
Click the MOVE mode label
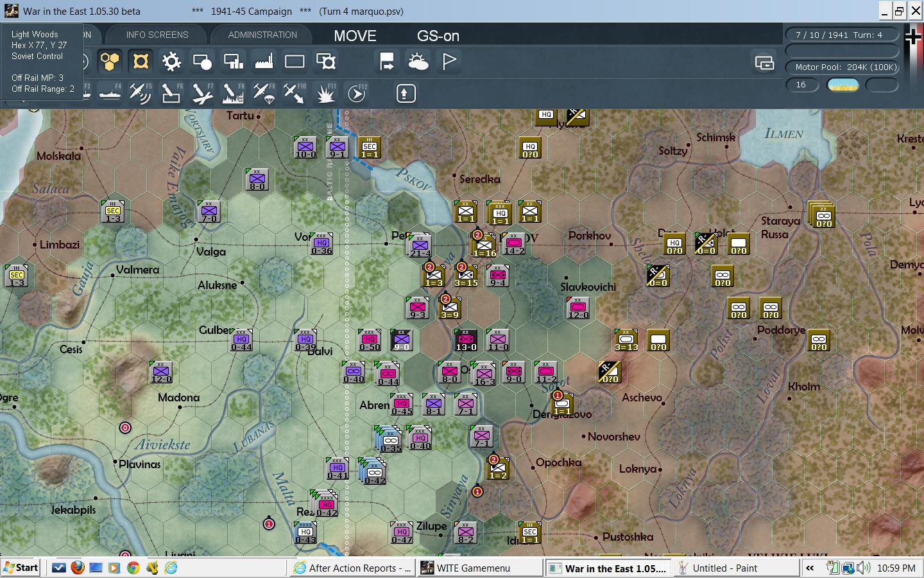click(355, 36)
